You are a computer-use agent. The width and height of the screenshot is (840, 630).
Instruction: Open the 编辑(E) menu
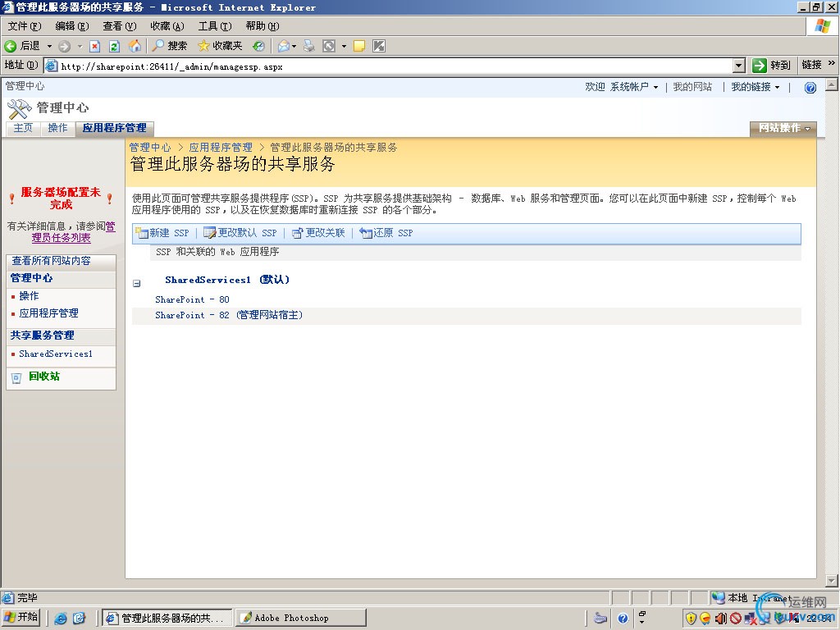tap(72, 25)
